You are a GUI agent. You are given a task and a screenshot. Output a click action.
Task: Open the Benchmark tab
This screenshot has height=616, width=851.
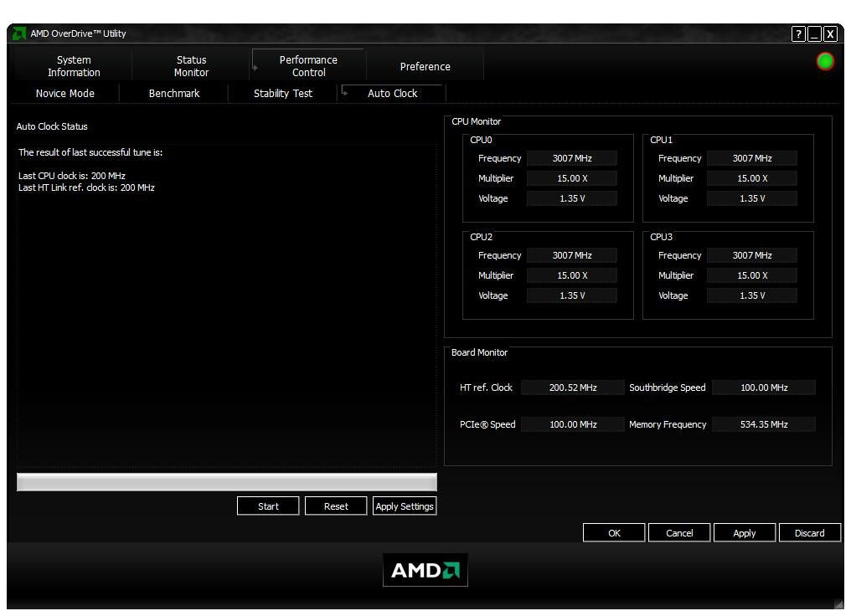[x=173, y=93]
